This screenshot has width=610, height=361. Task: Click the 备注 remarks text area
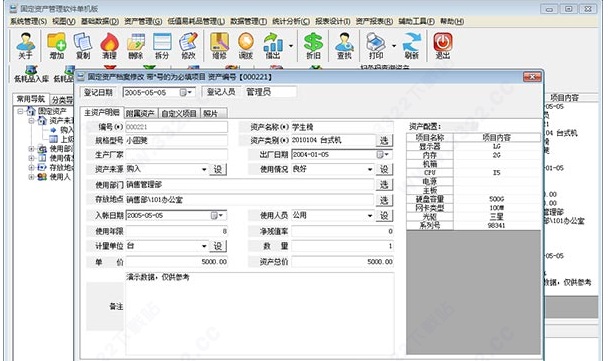pos(259,314)
